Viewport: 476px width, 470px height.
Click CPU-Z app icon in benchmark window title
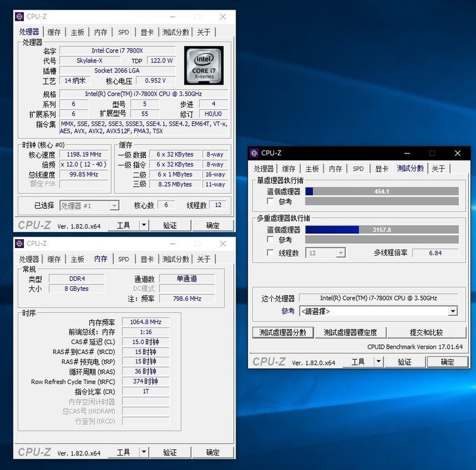tap(254, 153)
